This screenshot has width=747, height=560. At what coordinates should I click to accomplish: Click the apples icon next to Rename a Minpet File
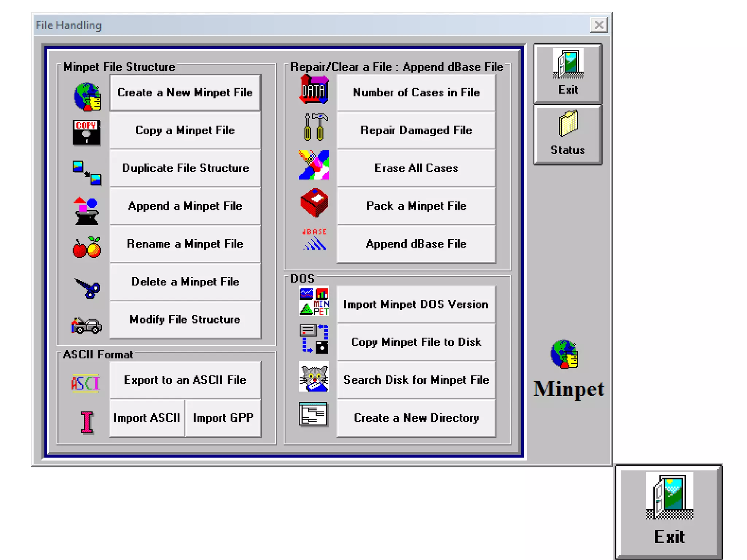(87, 248)
